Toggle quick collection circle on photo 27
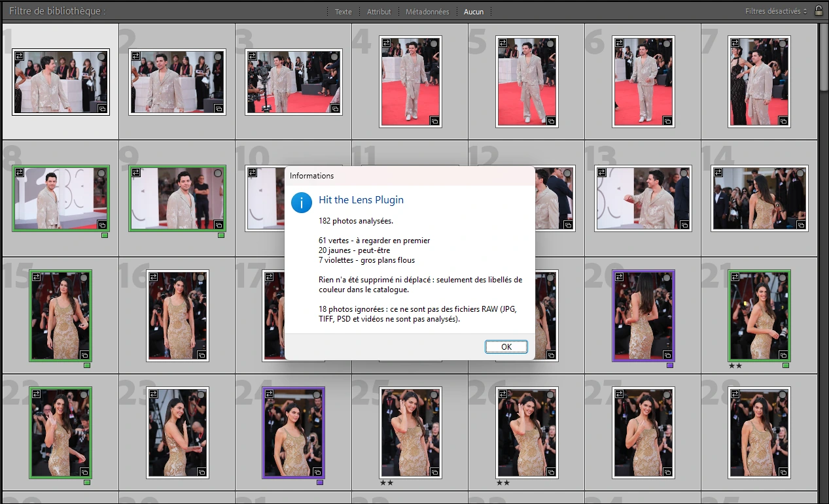The height and width of the screenshot is (504, 829). tap(667, 394)
